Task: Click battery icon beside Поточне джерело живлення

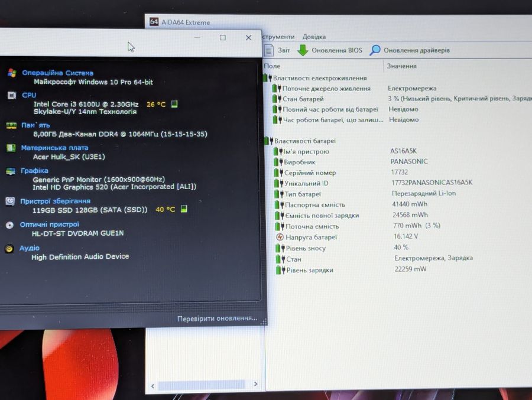Action: coord(277,89)
